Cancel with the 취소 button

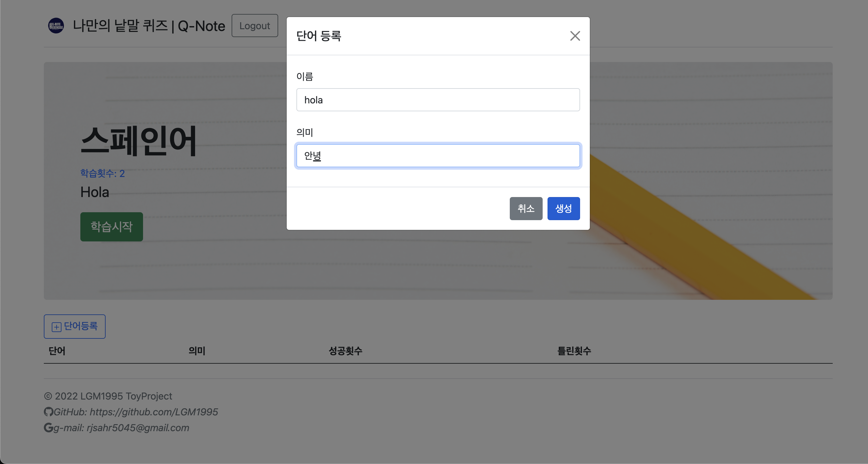pyautogui.click(x=526, y=208)
